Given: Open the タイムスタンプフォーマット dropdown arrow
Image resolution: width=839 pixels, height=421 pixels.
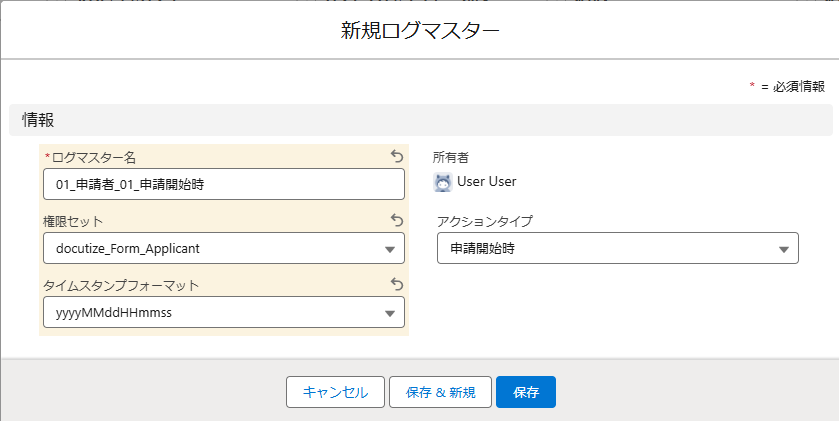Looking at the screenshot, I should (x=390, y=313).
